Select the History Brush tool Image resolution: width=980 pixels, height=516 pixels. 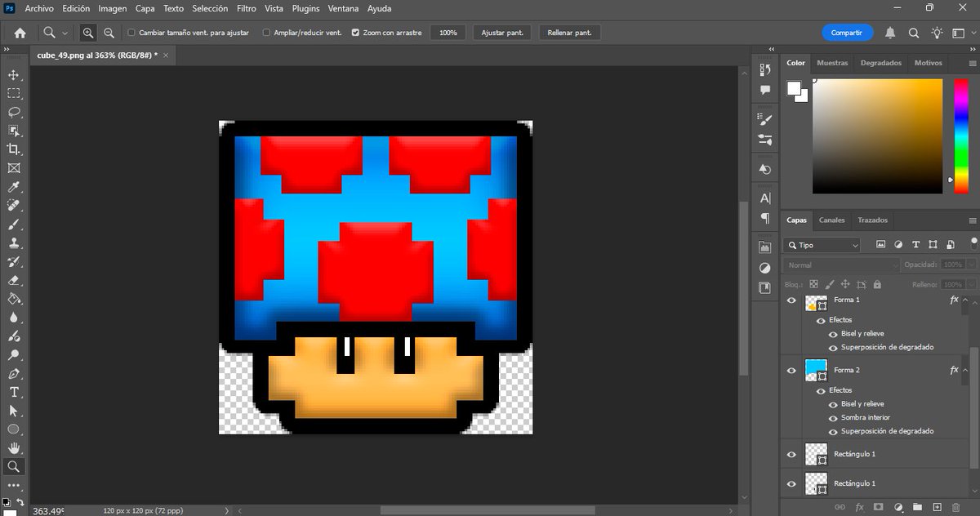[x=14, y=262]
